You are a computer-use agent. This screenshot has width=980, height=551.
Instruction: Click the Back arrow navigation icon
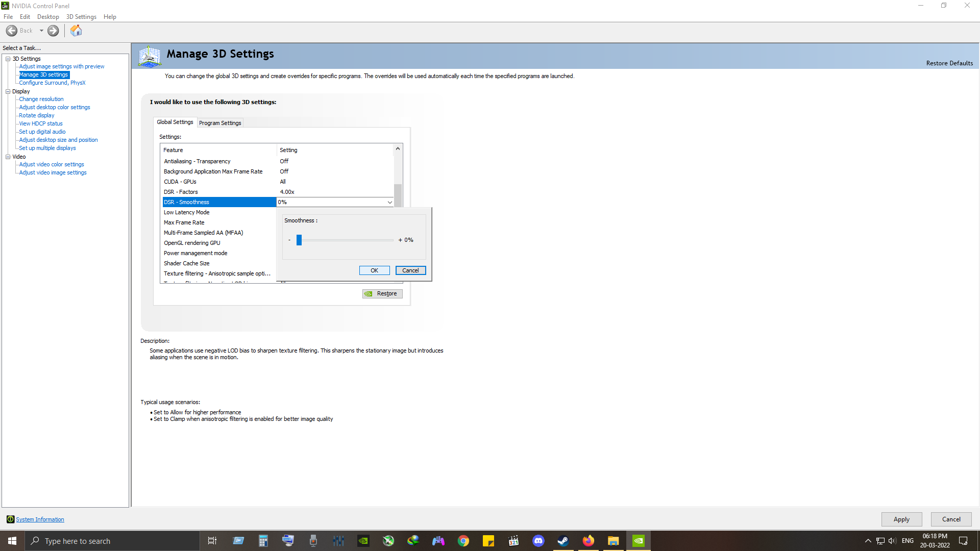point(12,31)
